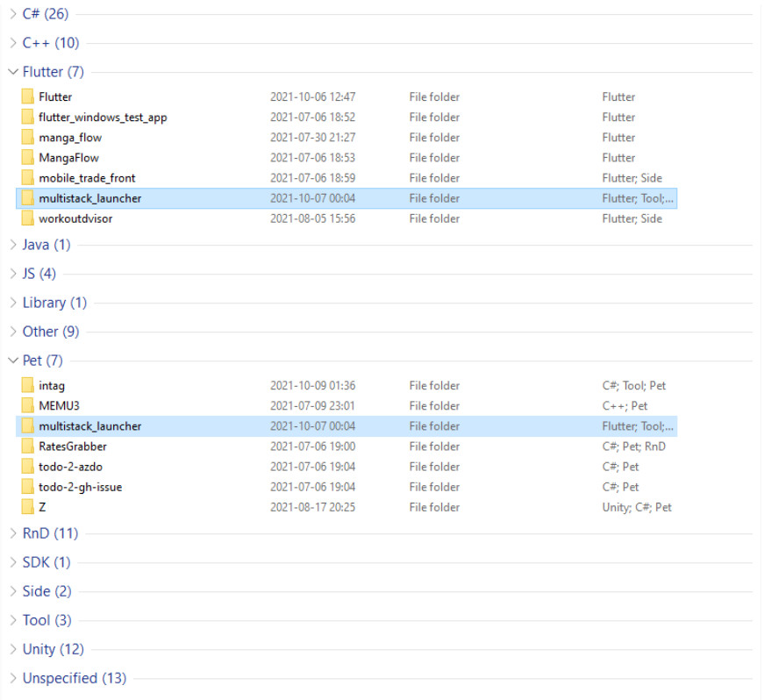Select the workoutdvisor folder name
The height and width of the screenshot is (700, 764).
point(75,218)
